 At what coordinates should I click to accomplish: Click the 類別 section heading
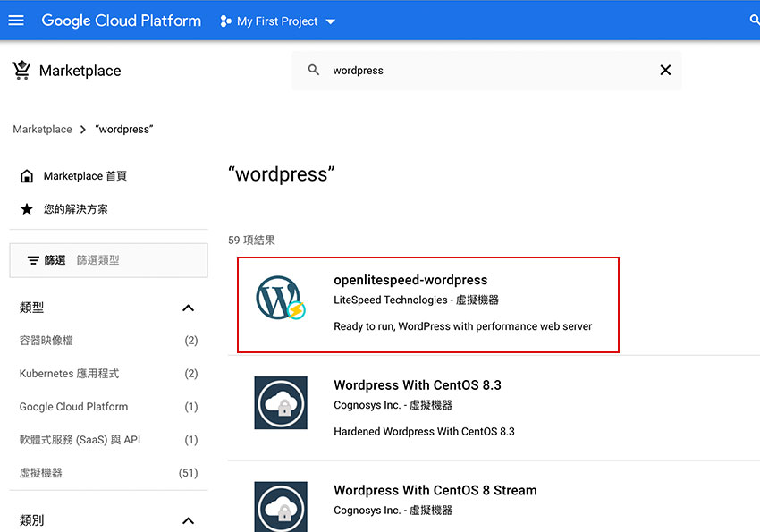coord(31,520)
